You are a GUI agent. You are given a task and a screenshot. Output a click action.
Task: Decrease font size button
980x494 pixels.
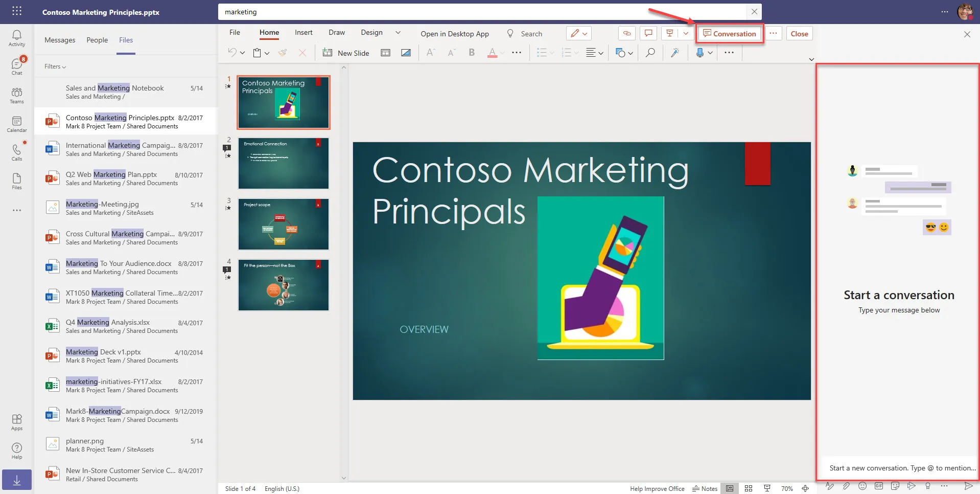pyautogui.click(x=451, y=53)
